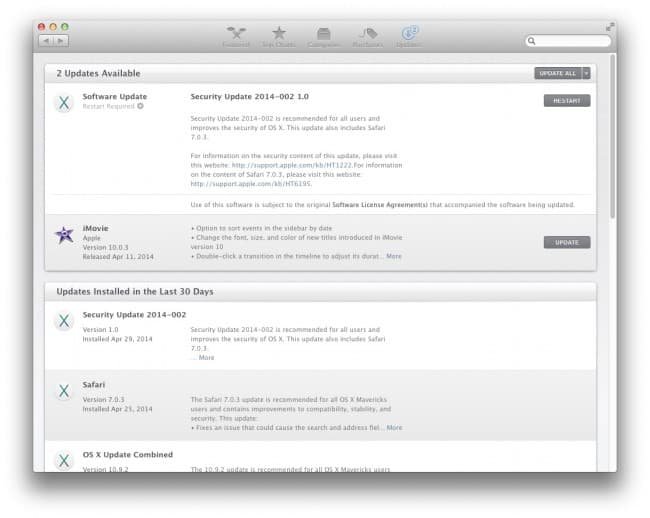Go back with the left arrow button
The image size is (650, 518).
[46, 41]
